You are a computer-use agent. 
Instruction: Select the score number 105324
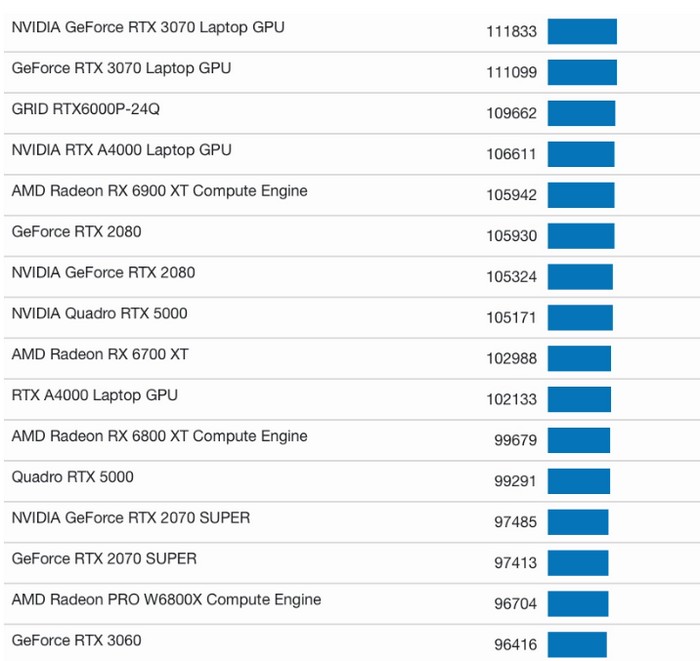pos(511,277)
